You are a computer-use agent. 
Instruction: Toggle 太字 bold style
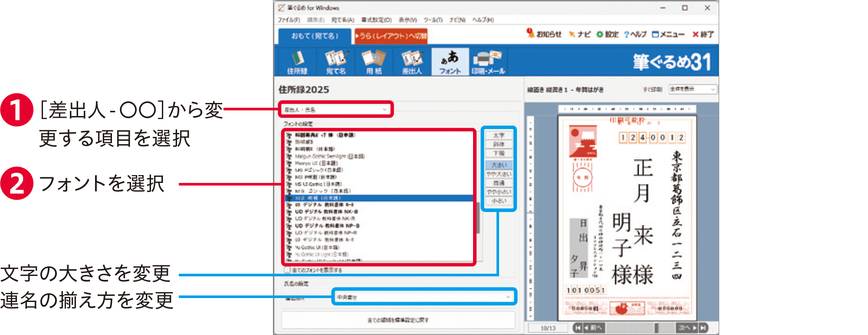(x=499, y=136)
